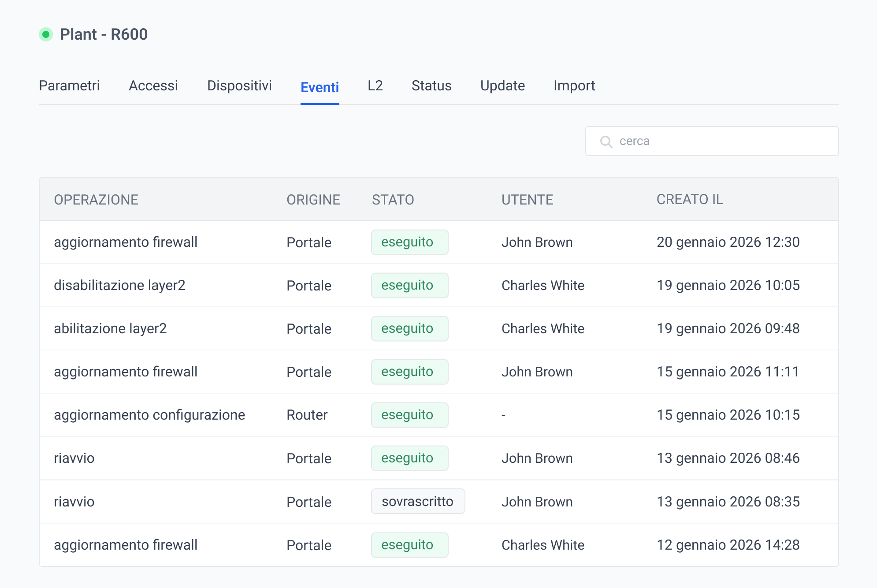Click the green plant status indicator dot
Screen dimensions: 877x588
pos(46,34)
